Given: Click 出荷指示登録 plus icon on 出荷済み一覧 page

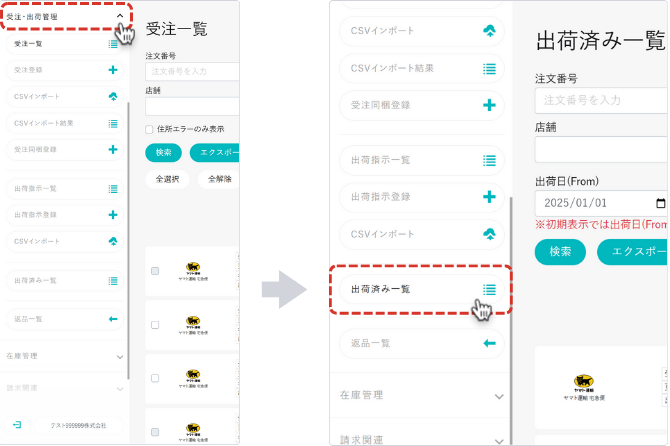Looking at the screenshot, I should coord(489,197).
